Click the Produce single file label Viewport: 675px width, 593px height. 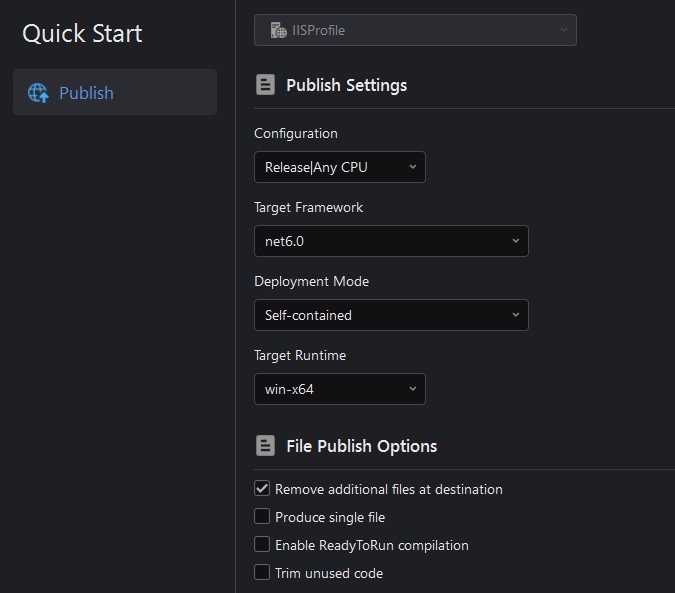click(x=330, y=517)
